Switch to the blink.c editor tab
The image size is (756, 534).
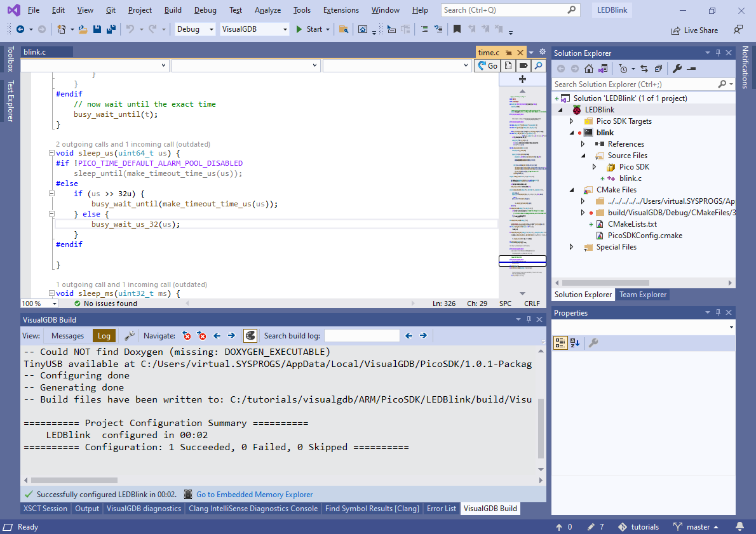click(47, 52)
